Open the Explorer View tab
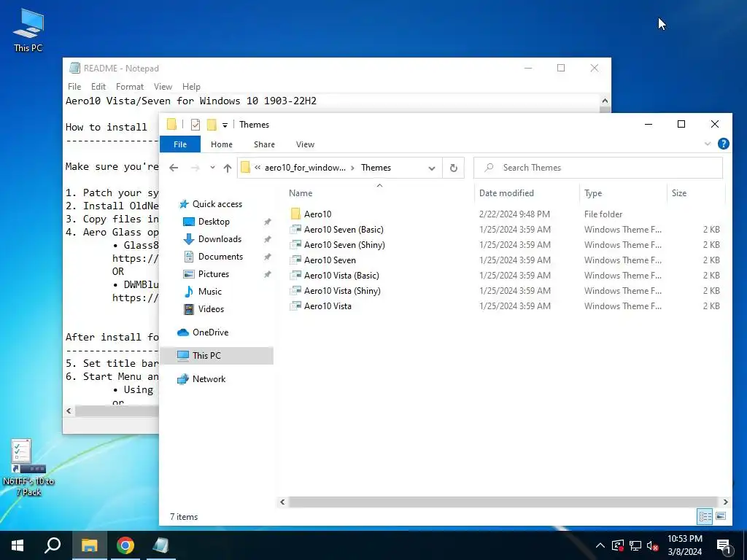The image size is (747, 560). pyautogui.click(x=305, y=144)
